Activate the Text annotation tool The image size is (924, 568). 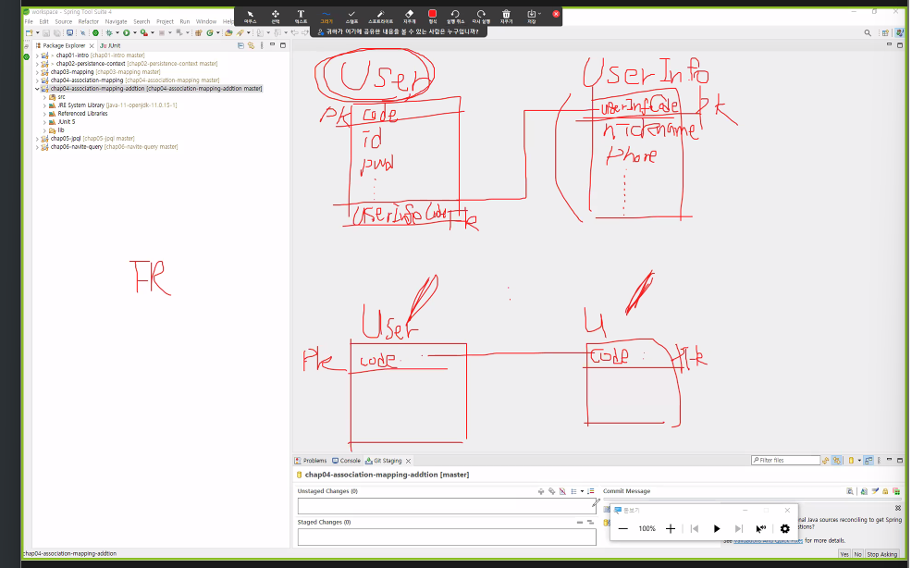coord(301,17)
